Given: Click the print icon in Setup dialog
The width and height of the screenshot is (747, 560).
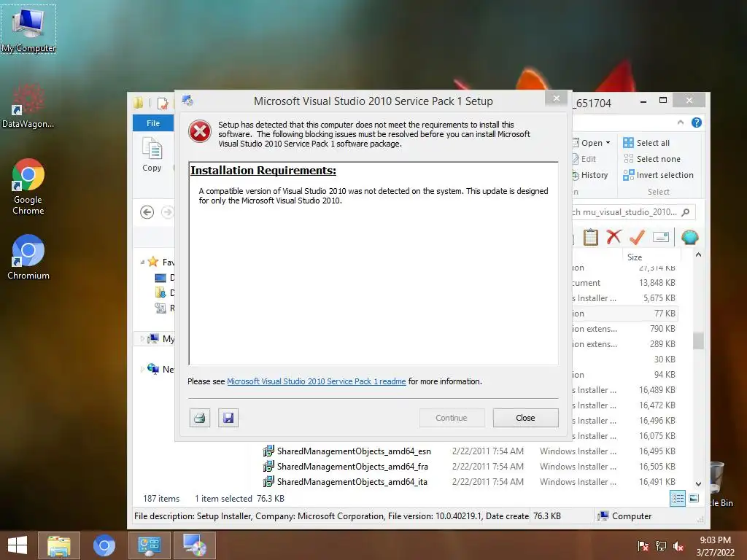Looking at the screenshot, I should point(200,418).
